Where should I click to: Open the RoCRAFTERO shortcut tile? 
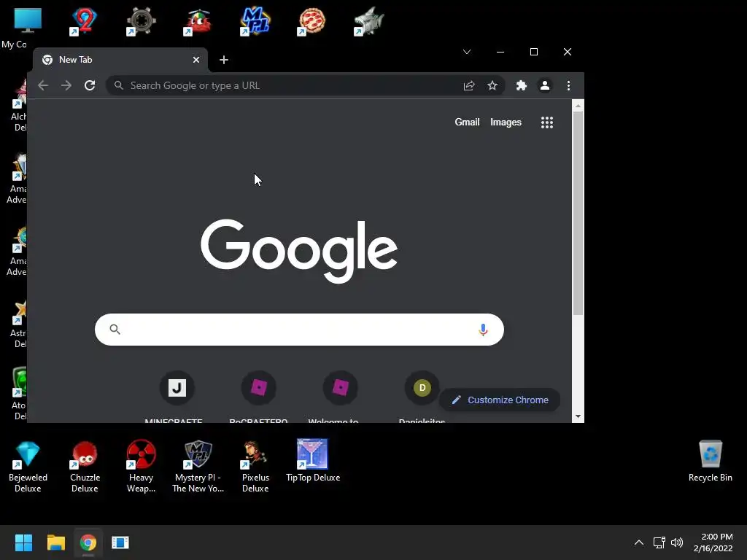point(259,388)
